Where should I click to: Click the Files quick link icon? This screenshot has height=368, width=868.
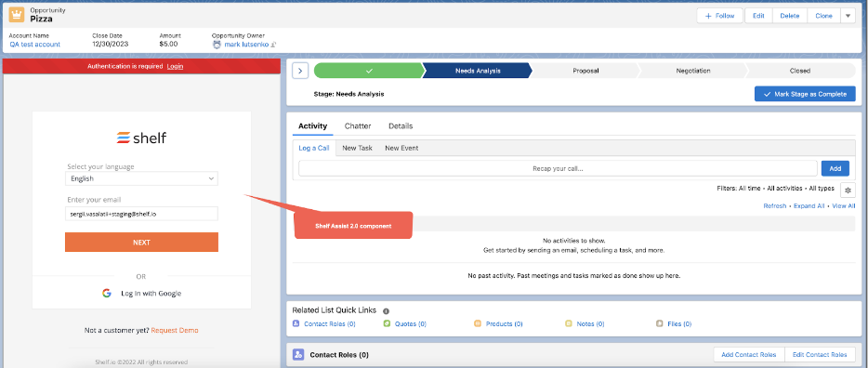click(659, 323)
